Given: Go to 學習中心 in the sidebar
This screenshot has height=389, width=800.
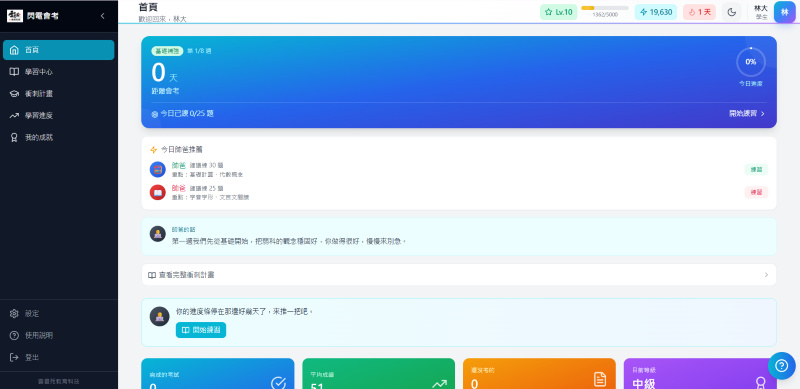Looking at the screenshot, I should point(59,72).
